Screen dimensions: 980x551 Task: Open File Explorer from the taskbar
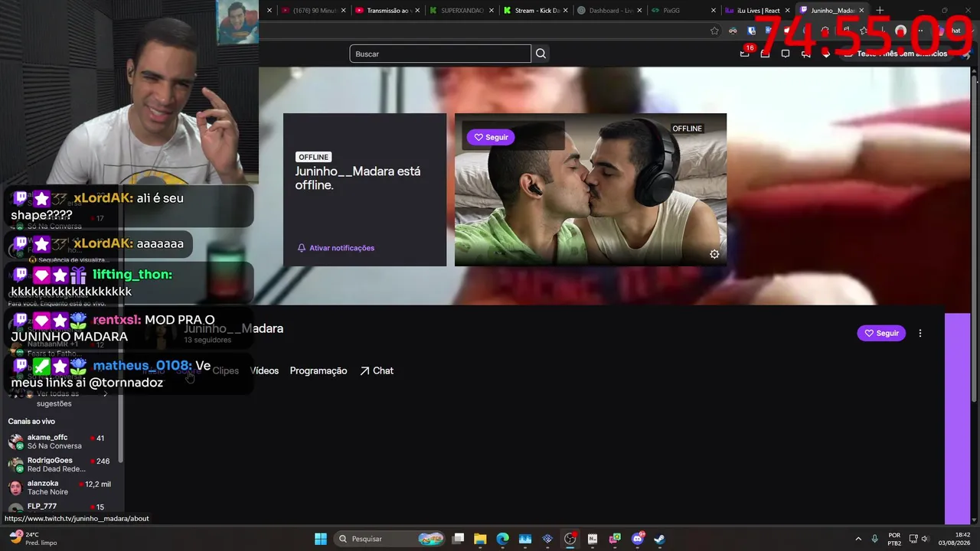[480, 539]
